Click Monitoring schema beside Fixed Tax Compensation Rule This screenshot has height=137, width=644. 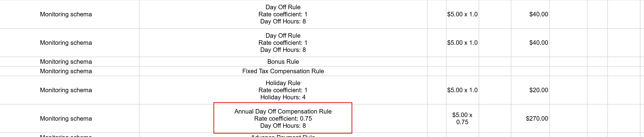(x=66, y=71)
